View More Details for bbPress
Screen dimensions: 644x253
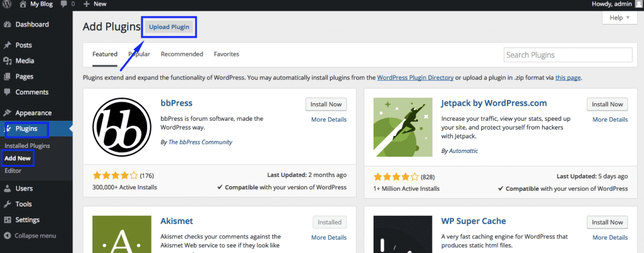(328, 120)
